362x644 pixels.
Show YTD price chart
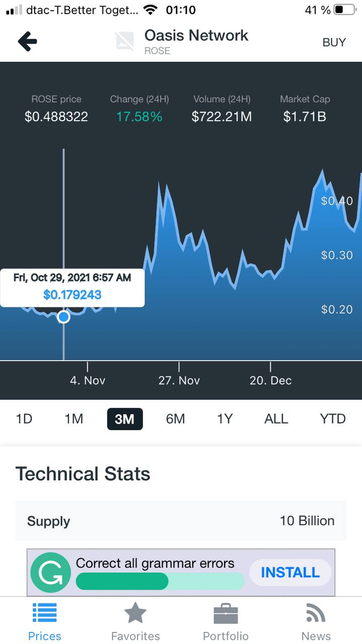332,419
